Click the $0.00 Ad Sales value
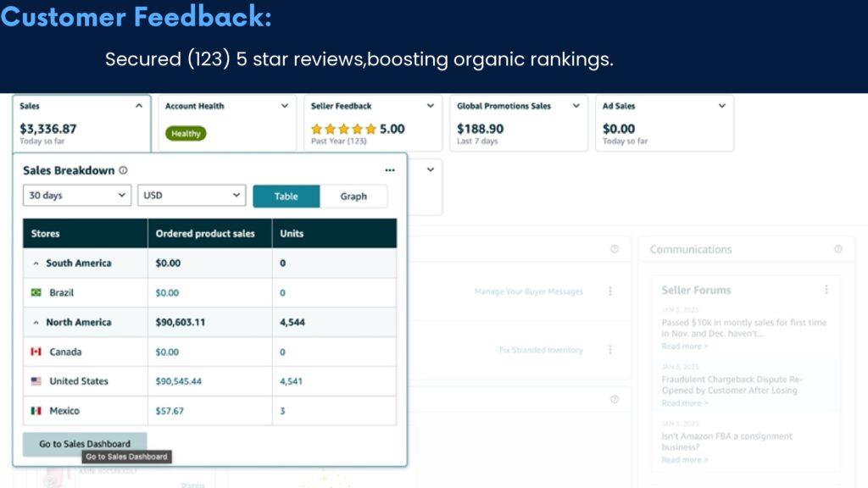The image size is (868, 488). point(618,129)
